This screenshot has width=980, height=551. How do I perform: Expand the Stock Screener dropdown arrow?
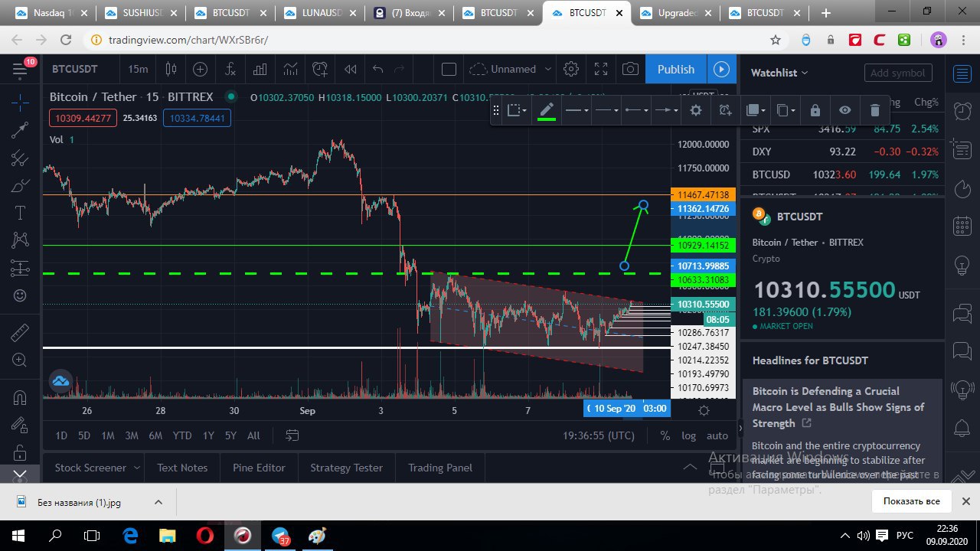click(137, 468)
